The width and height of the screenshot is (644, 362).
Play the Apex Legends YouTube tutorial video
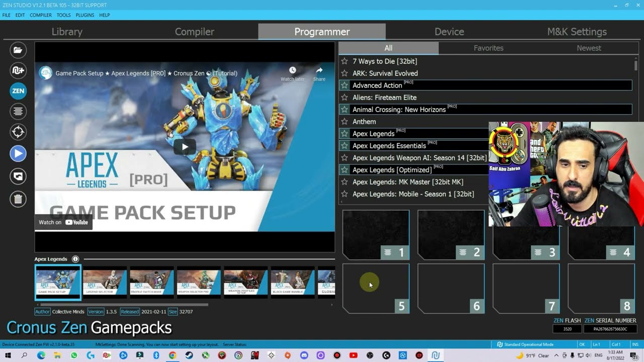pyautogui.click(x=185, y=147)
